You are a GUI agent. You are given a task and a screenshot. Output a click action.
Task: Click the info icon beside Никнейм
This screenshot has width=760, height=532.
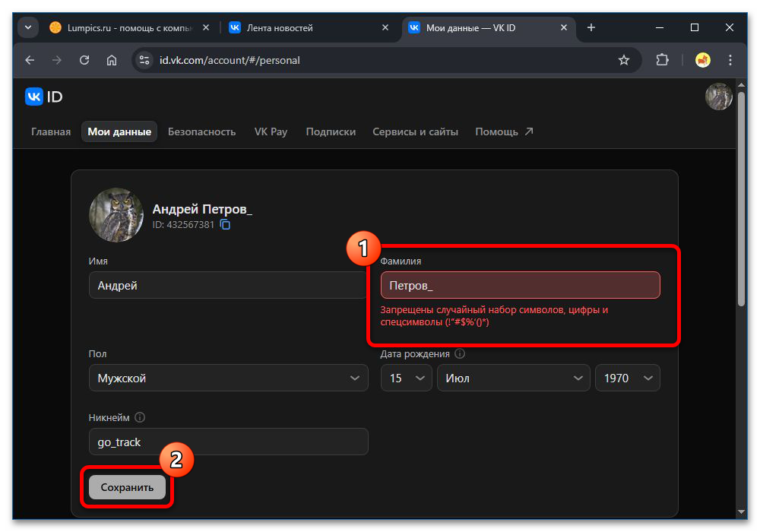point(140,417)
